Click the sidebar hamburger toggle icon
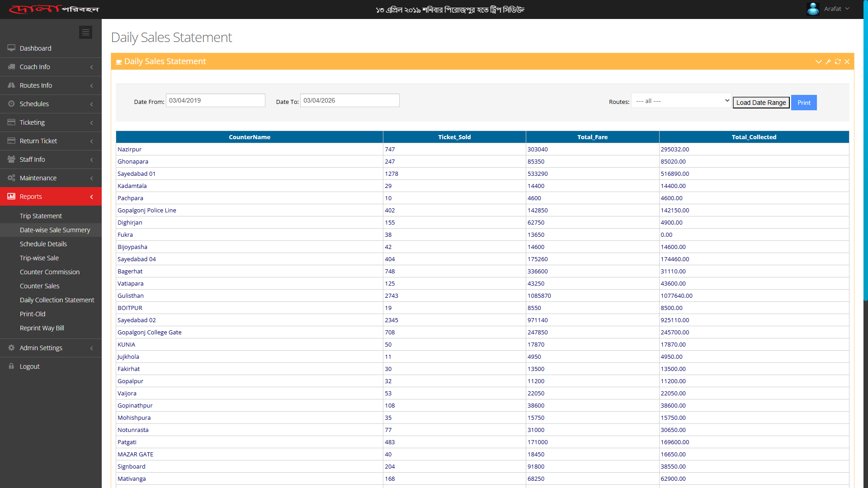Screen dimensions: 868x488 coord(85,33)
